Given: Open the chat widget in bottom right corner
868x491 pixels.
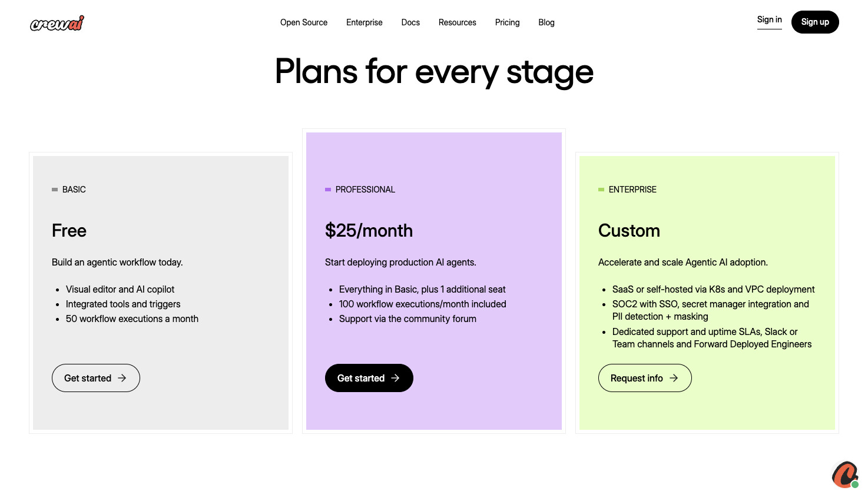Looking at the screenshot, I should (846, 475).
